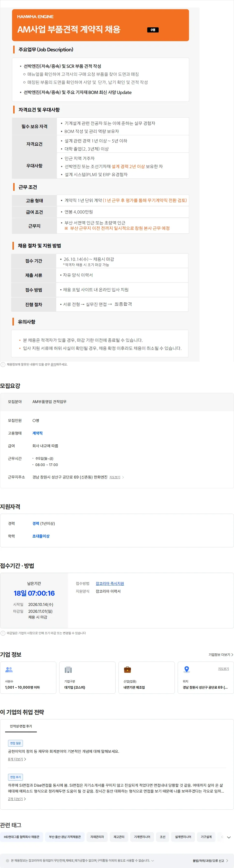This screenshot has width=234, height=868.
Task: Click the 면접 후기 badge
Action: [16, 777]
